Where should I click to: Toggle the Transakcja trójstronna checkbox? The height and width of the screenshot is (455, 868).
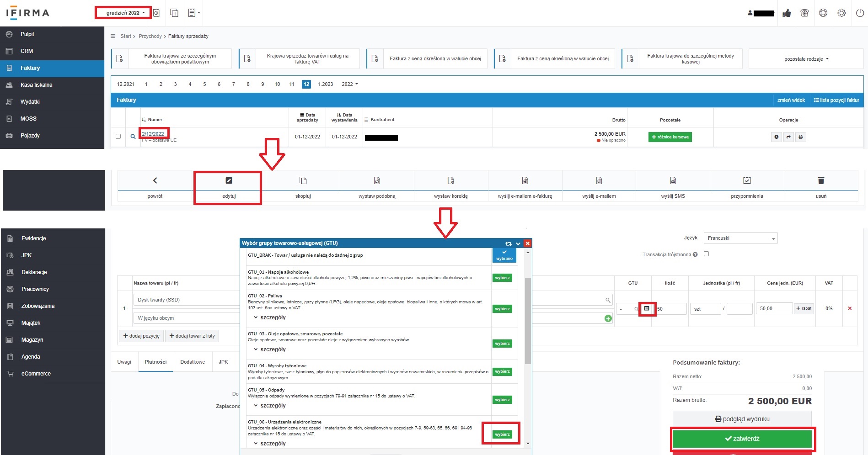click(x=706, y=254)
